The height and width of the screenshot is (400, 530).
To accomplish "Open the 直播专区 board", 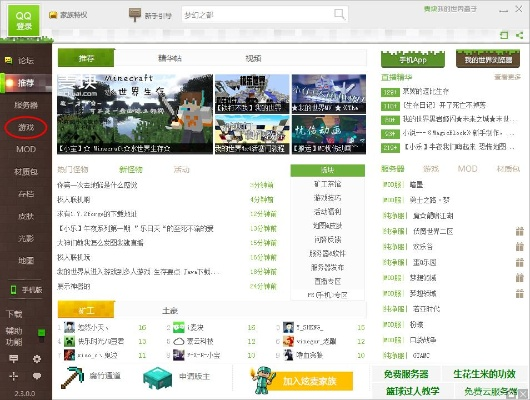I will (x=327, y=281).
